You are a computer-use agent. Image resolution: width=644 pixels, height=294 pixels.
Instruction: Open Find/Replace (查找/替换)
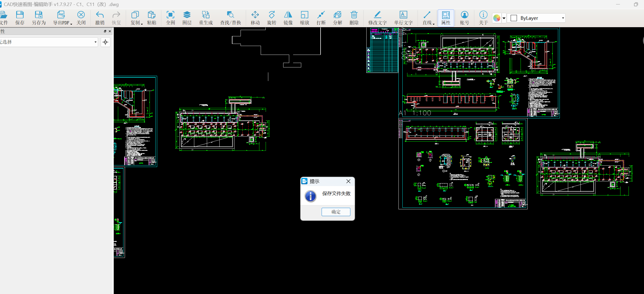pos(230,18)
